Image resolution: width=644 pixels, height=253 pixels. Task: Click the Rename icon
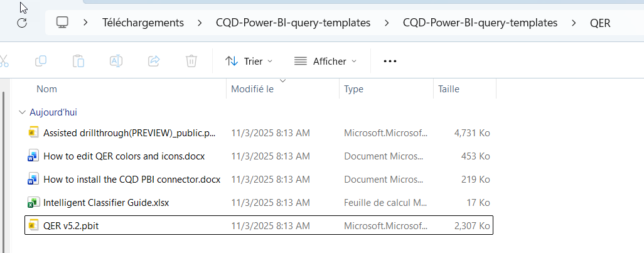[116, 61]
